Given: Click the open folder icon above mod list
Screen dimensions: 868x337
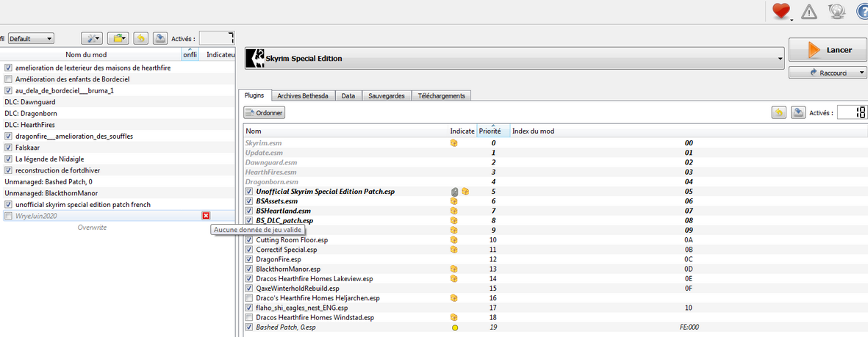Looking at the screenshot, I should (x=118, y=38).
